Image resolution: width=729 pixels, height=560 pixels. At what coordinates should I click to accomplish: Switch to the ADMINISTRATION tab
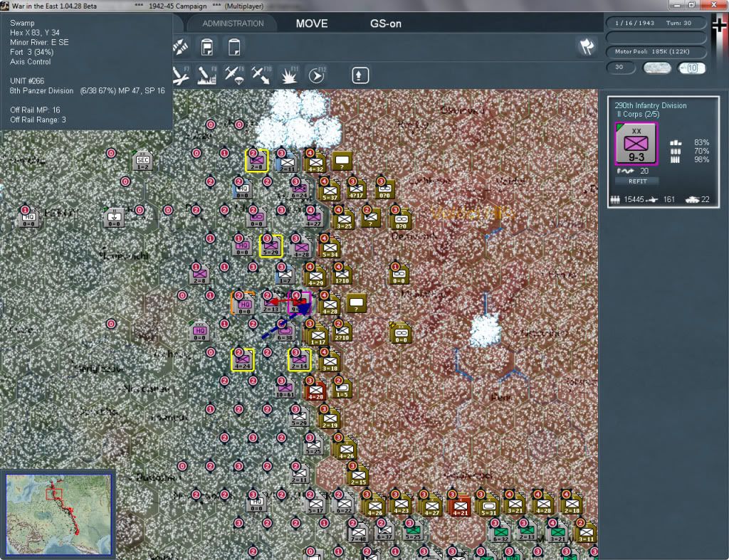point(233,23)
